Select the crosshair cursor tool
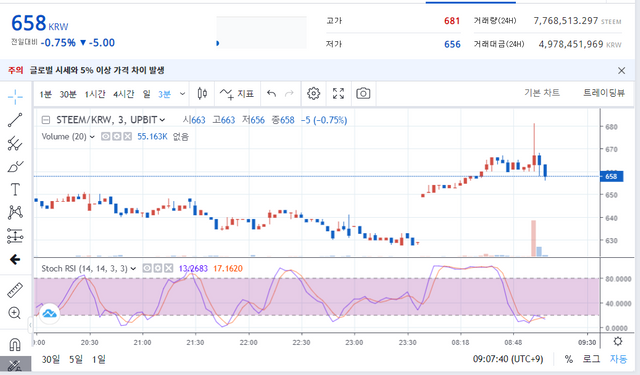Screen dimensions: 640x375 pos(15,97)
